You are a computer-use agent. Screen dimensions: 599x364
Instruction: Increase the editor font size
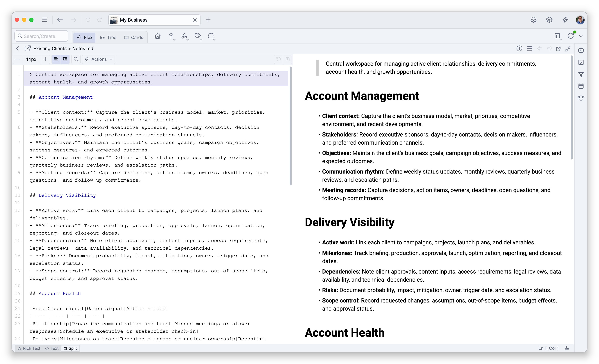45,59
